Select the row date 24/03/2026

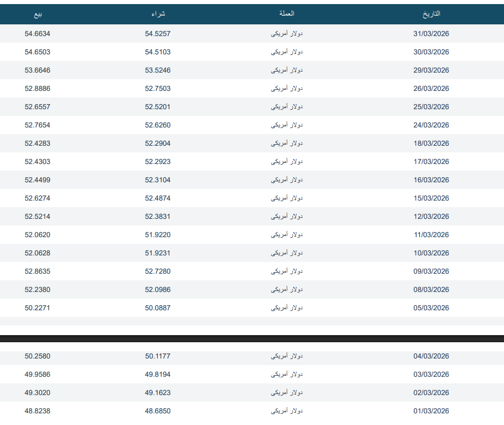click(x=431, y=125)
